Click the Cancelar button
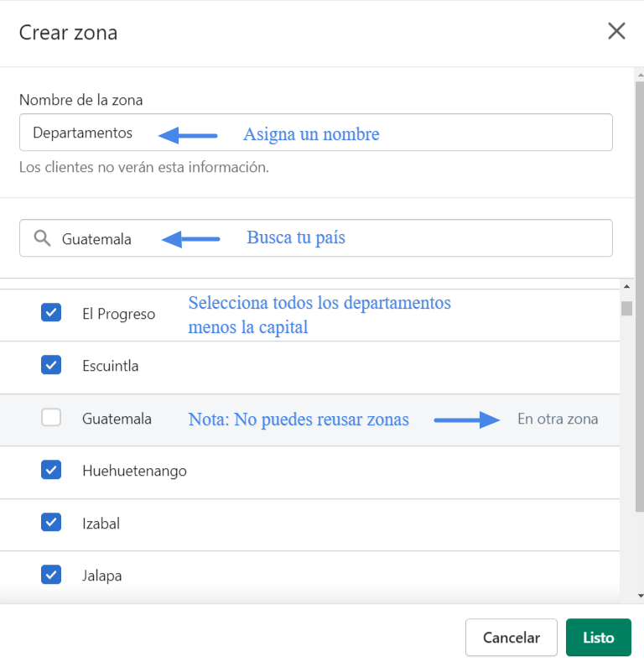The height and width of the screenshot is (667, 644). point(512,638)
